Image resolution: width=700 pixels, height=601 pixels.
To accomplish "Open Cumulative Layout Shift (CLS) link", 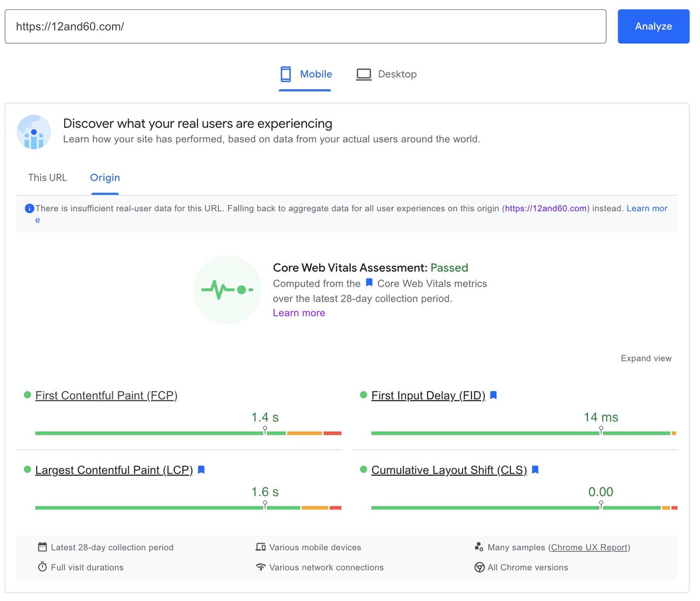I will 449,470.
